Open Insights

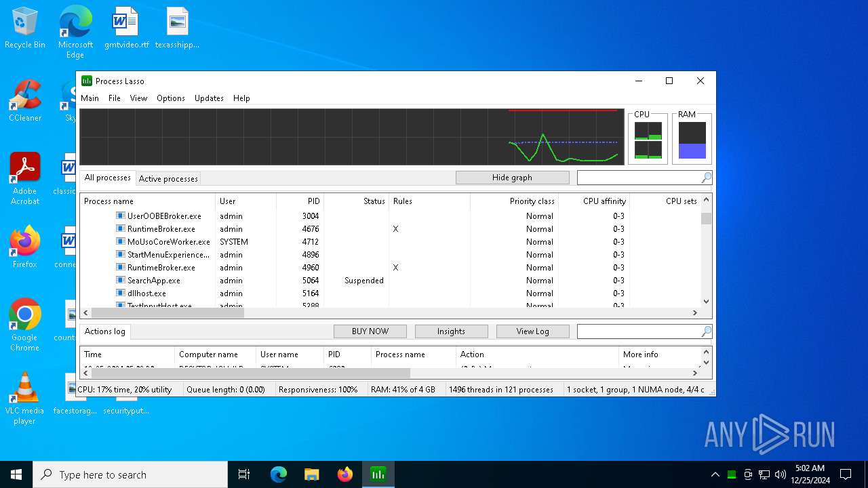[x=451, y=331]
